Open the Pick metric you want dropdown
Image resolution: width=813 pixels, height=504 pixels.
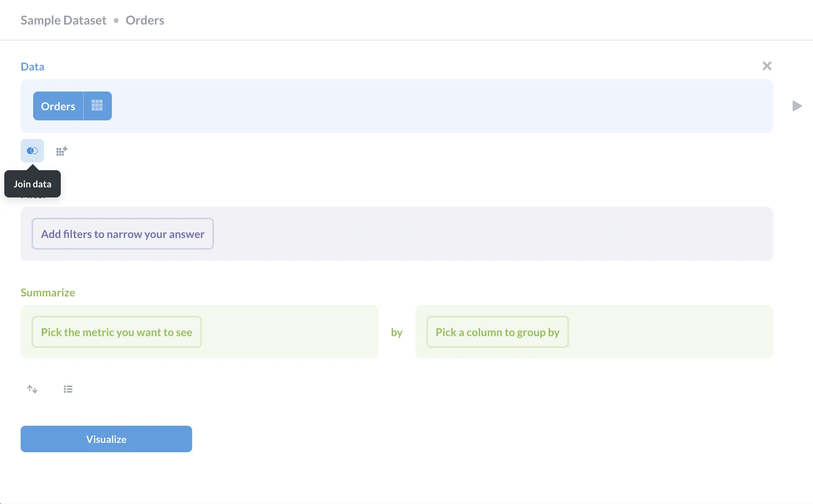click(x=116, y=331)
